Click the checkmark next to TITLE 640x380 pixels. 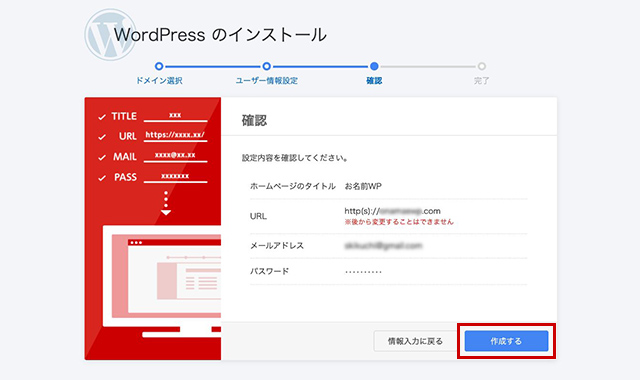(x=102, y=117)
